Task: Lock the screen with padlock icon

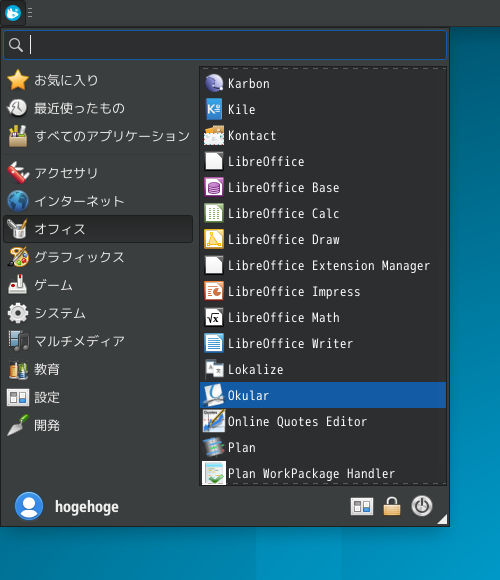Action: pyautogui.click(x=392, y=506)
